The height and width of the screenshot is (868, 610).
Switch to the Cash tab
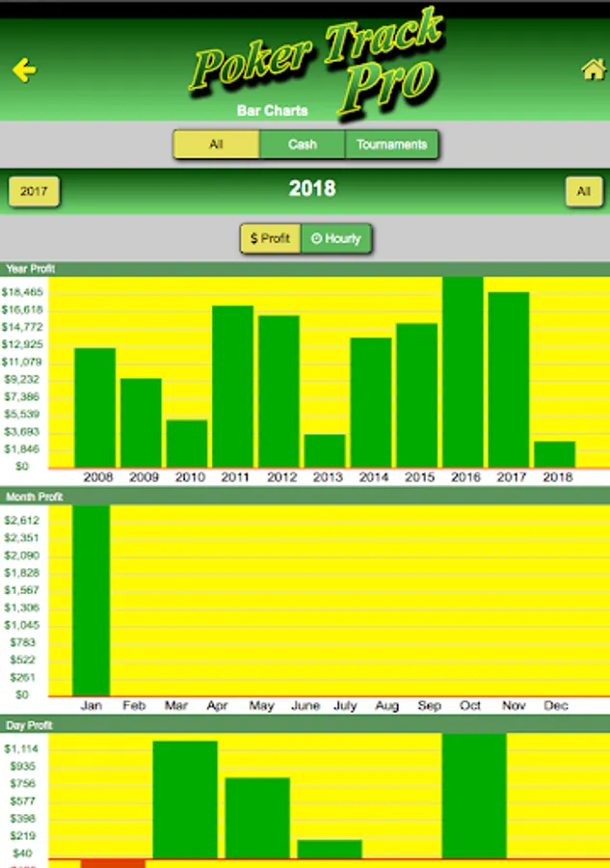tap(302, 145)
